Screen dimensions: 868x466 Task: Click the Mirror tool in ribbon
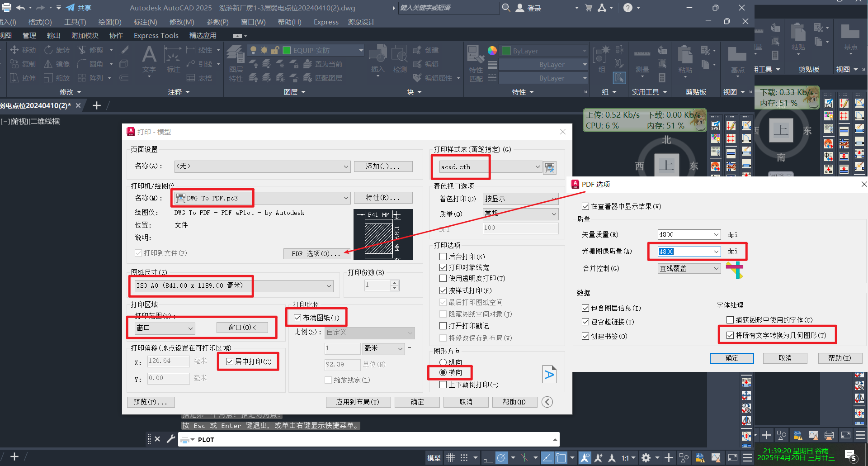click(x=57, y=64)
